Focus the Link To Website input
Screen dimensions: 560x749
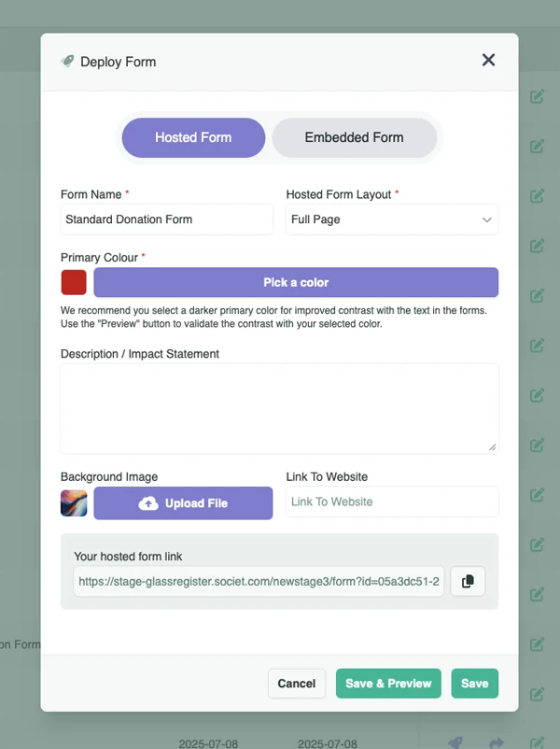pos(392,502)
